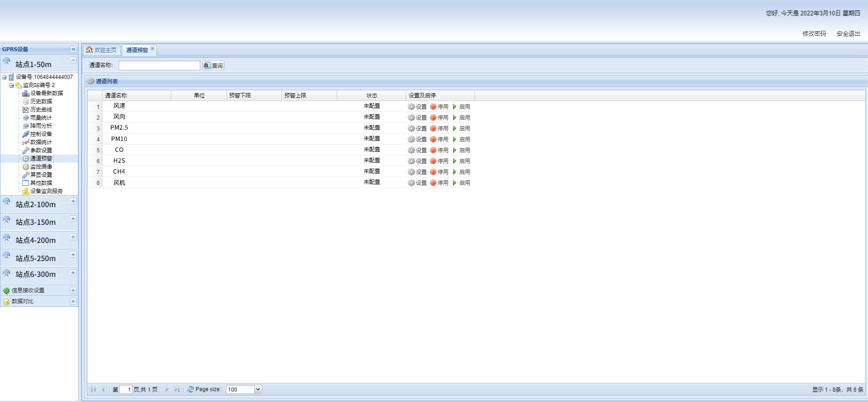Click the 修改密码 link
The width and height of the screenshot is (868, 402).
(x=814, y=34)
